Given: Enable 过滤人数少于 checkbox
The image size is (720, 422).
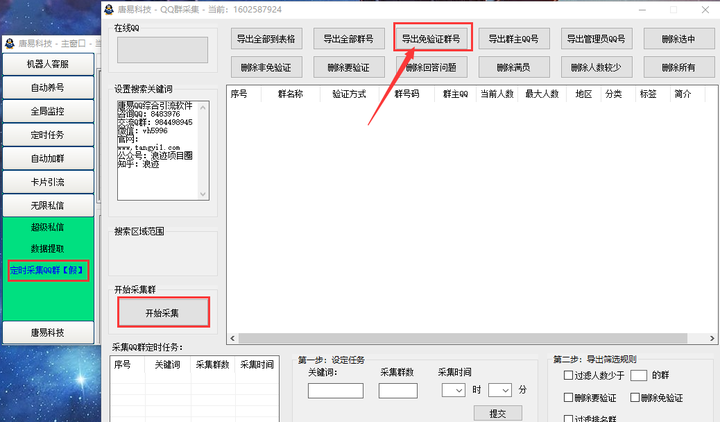Looking at the screenshot, I should pyautogui.click(x=568, y=375).
